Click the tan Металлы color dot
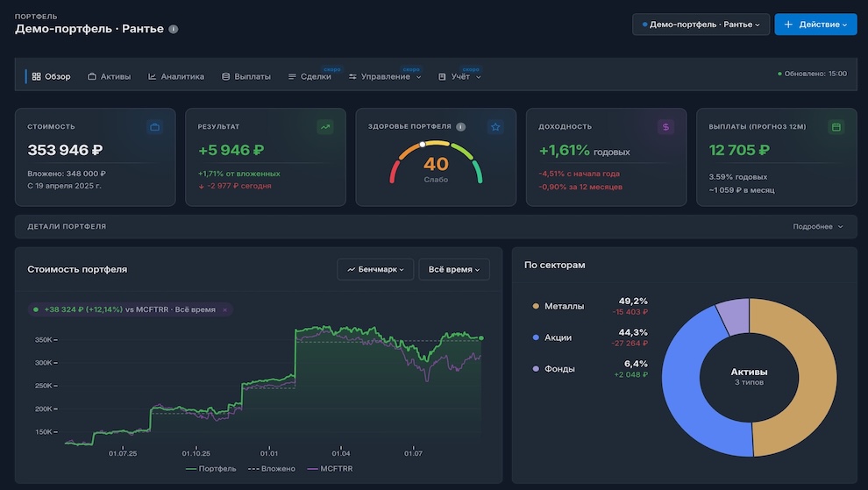 click(536, 306)
